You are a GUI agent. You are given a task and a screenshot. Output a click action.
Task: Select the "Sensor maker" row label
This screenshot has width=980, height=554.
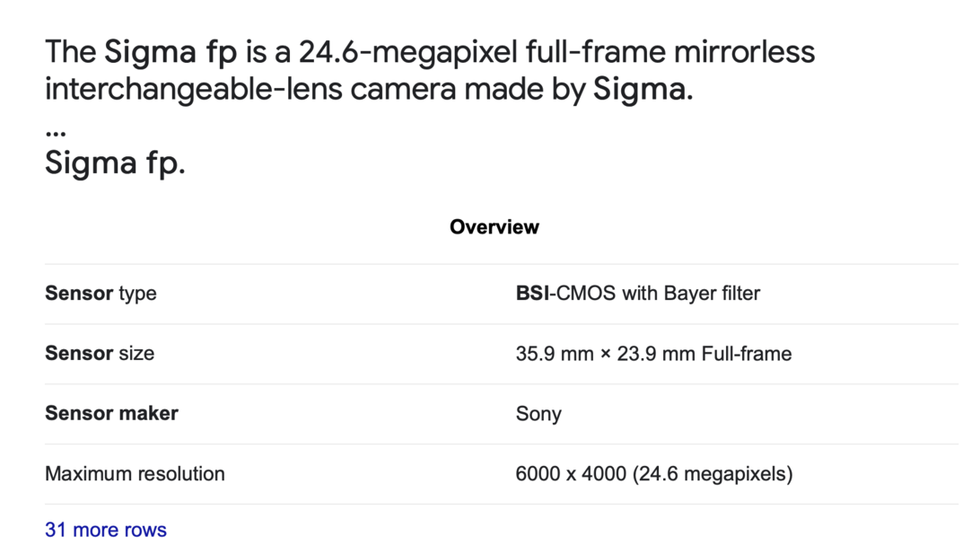(111, 413)
